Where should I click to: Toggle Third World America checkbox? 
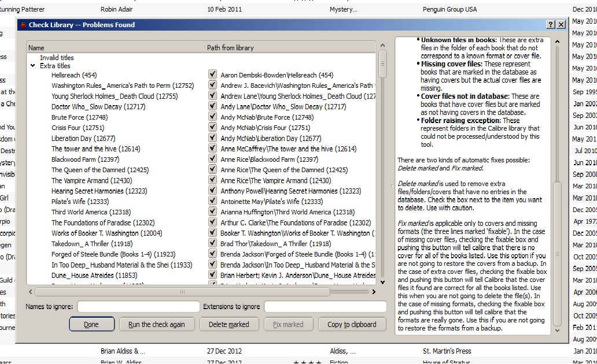coord(212,211)
